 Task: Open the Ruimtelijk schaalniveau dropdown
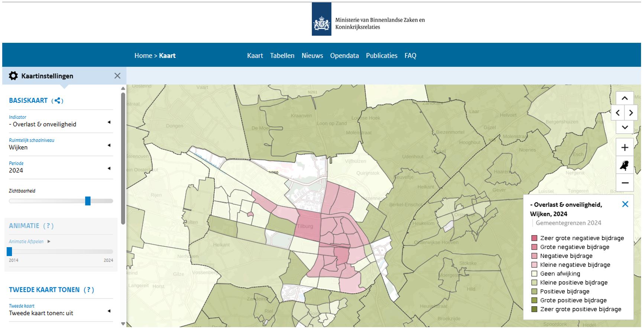(61, 144)
